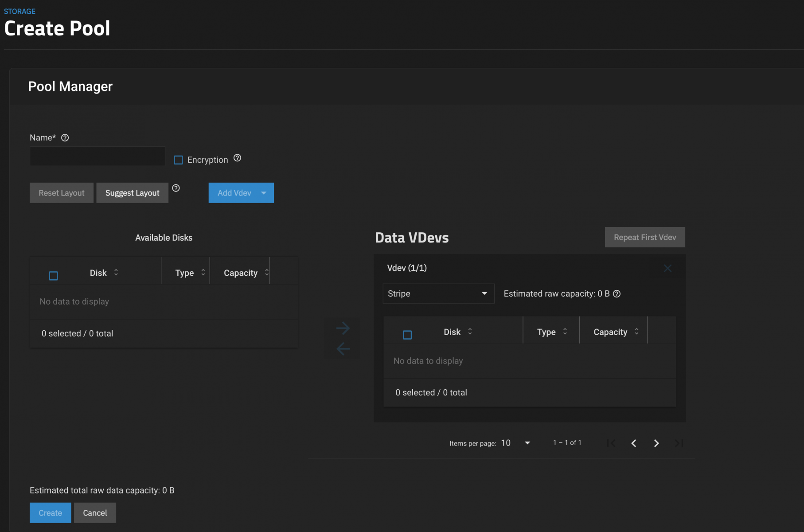The width and height of the screenshot is (804, 532).
Task: Focus the pool Name input field
Action: (x=97, y=156)
